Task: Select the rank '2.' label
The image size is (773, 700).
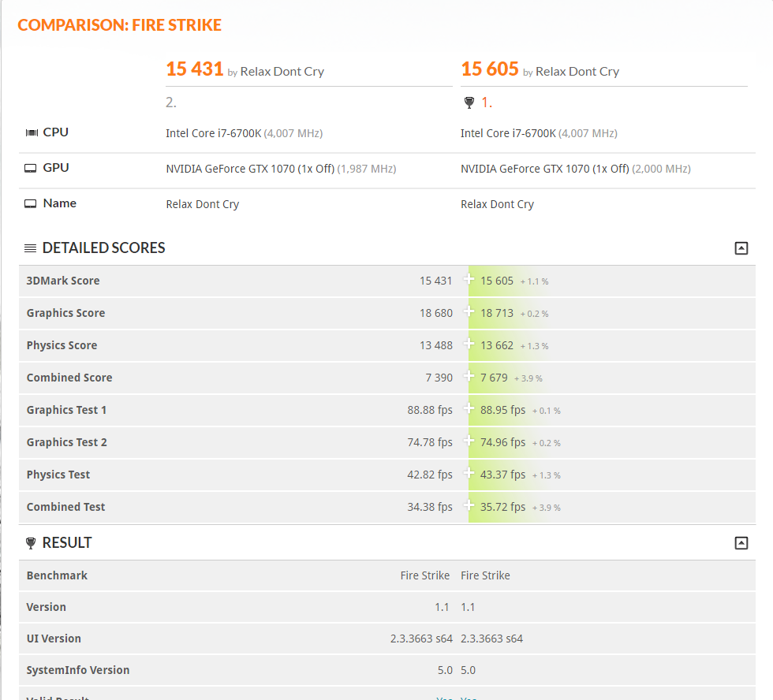Action: [171, 102]
